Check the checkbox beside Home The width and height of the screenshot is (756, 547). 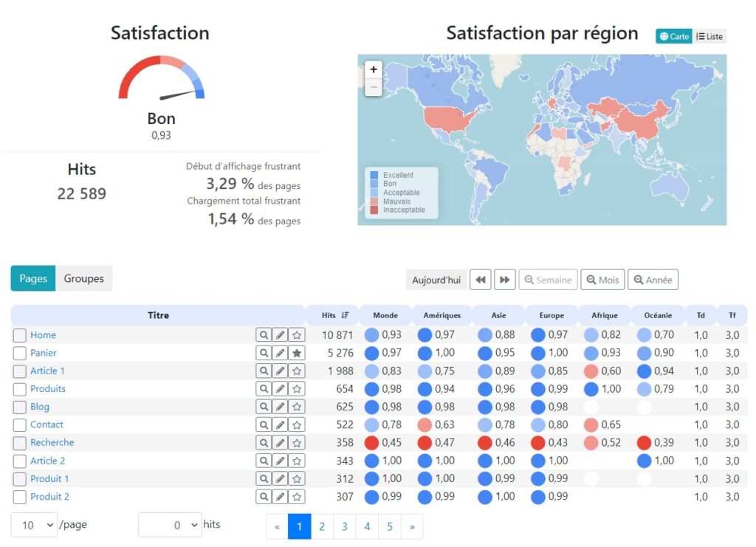(19, 334)
